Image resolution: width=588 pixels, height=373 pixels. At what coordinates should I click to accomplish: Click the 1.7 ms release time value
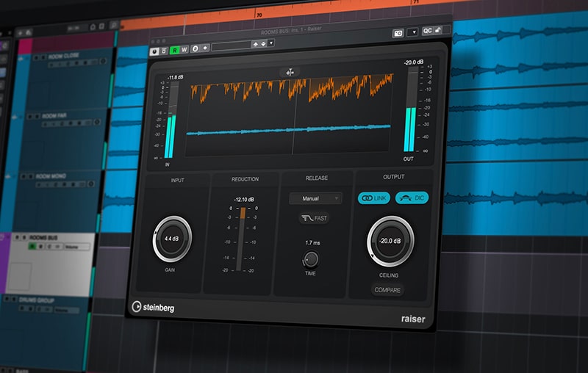(x=312, y=243)
